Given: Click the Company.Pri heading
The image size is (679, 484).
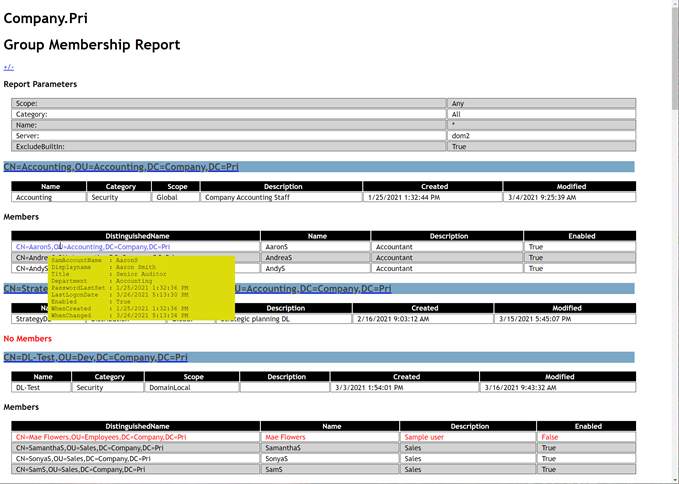Looking at the screenshot, I should click(45, 18).
